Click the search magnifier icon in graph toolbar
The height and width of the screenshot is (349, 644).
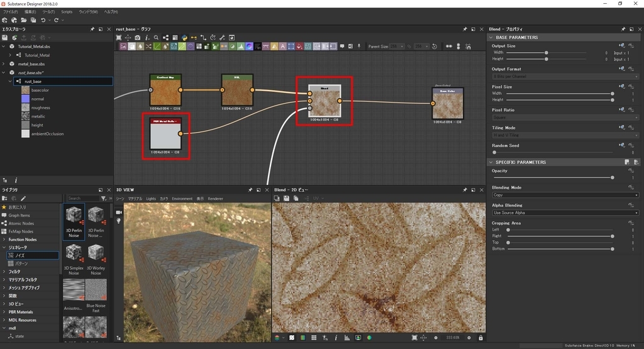click(156, 38)
